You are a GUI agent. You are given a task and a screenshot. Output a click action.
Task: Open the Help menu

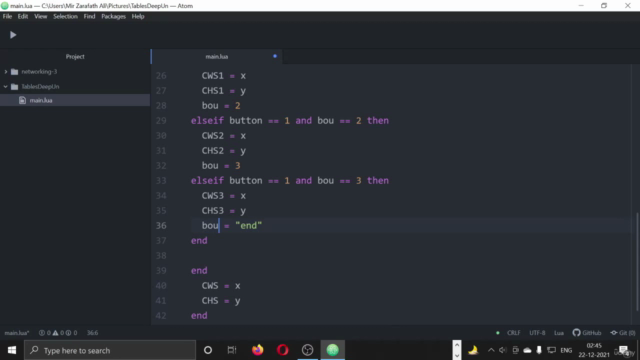point(138,16)
